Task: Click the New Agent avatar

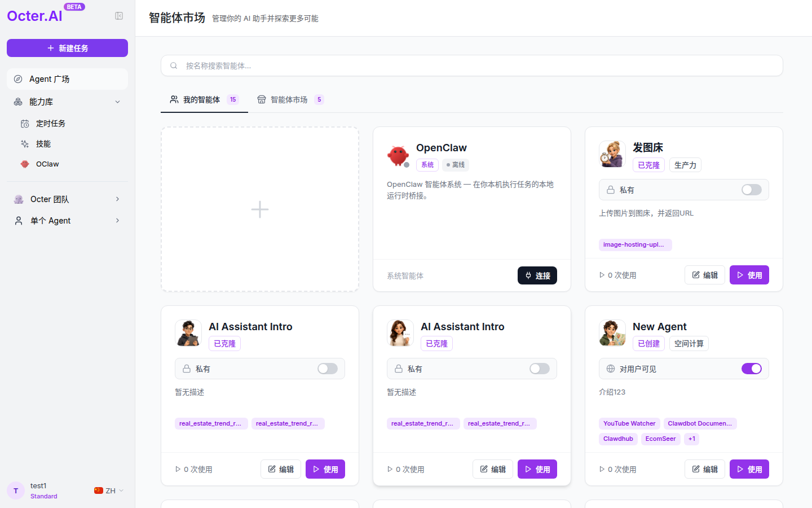Action: click(x=612, y=333)
